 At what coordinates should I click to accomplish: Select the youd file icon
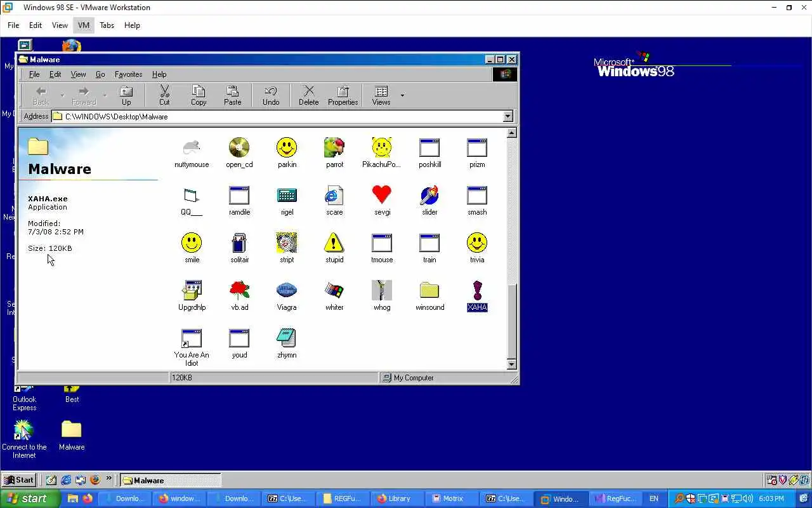239,338
